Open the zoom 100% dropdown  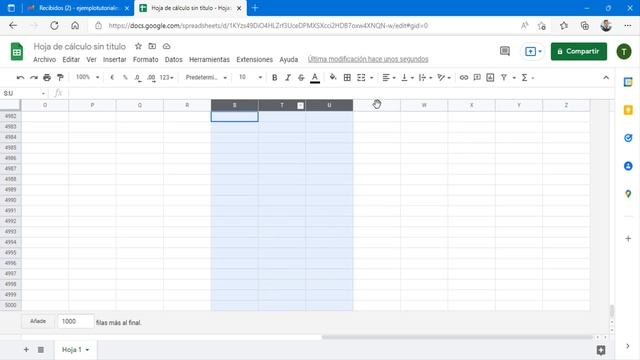point(87,77)
